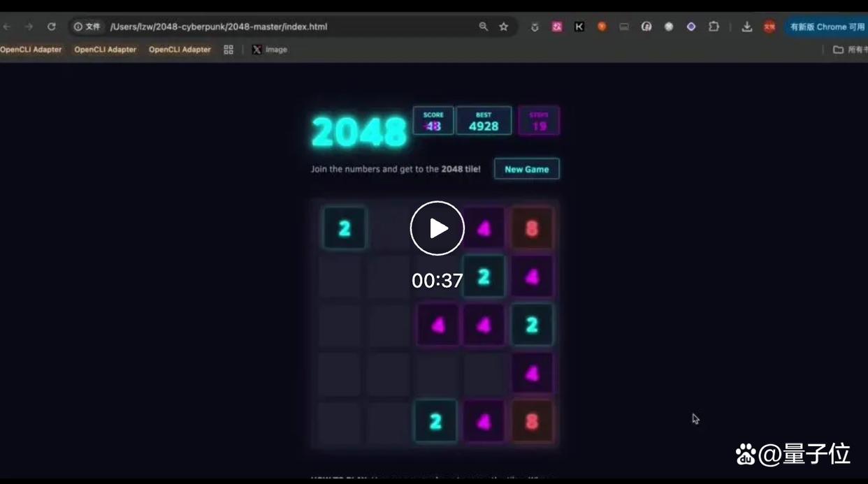
Task: Open the bookmarks apps grid icon
Action: [229, 50]
